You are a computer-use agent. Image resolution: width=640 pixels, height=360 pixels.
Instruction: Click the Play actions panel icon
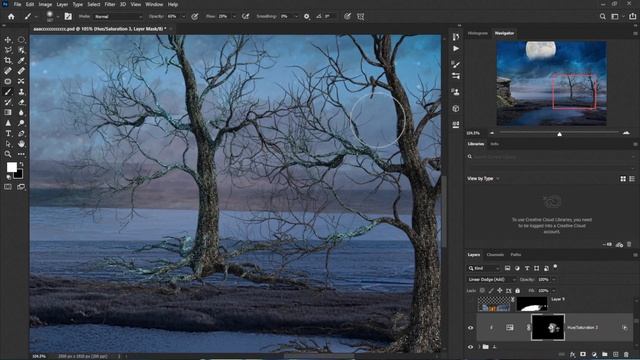point(456,49)
